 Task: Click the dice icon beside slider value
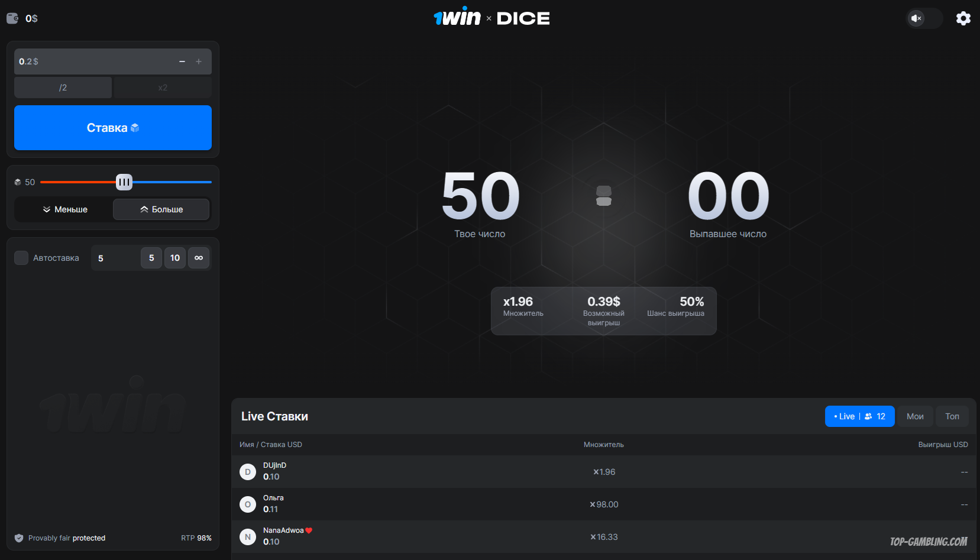coord(18,182)
